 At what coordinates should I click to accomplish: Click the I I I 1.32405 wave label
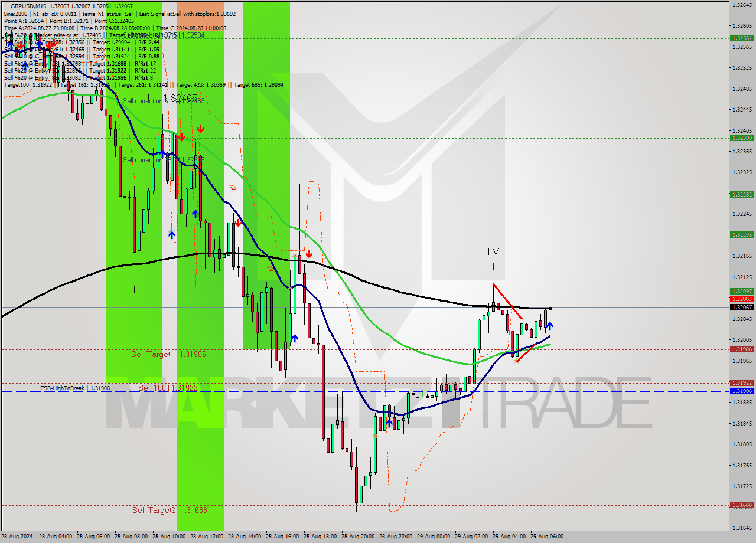(172, 97)
